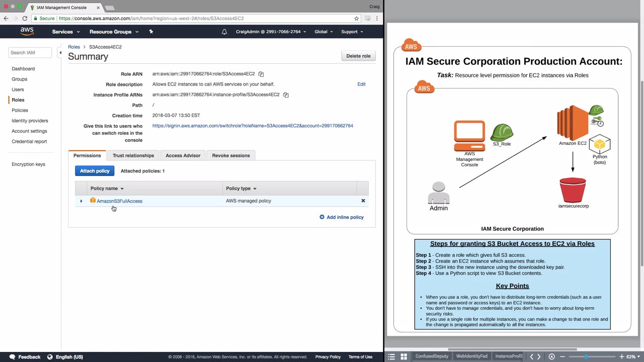
Task: Bookmark this page with the star icon
Action: point(357,19)
